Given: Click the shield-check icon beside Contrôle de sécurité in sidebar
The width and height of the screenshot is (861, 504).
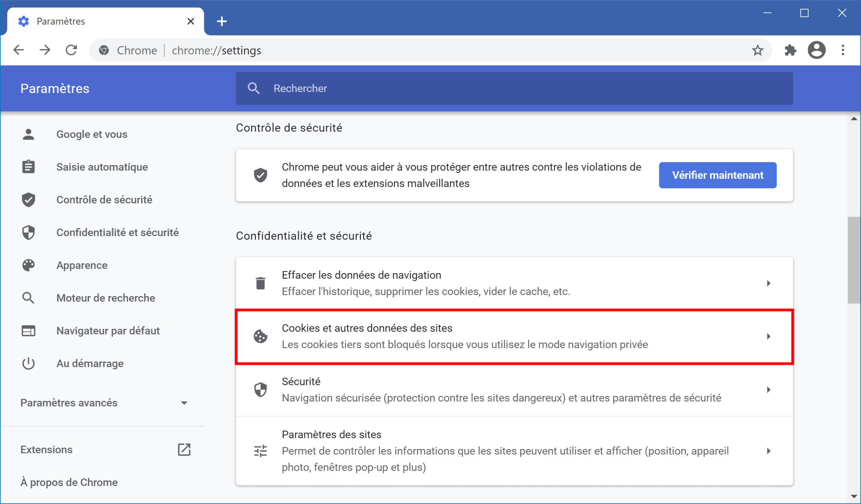Looking at the screenshot, I should pyautogui.click(x=28, y=200).
